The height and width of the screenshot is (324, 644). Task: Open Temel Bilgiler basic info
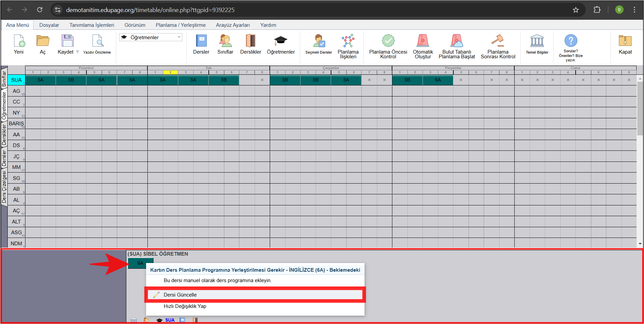click(x=537, y=41)
